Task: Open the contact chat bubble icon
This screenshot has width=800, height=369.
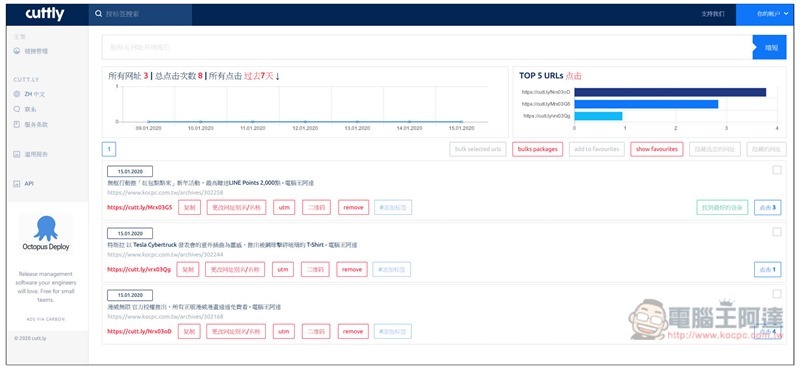Action: coord(17,109)
